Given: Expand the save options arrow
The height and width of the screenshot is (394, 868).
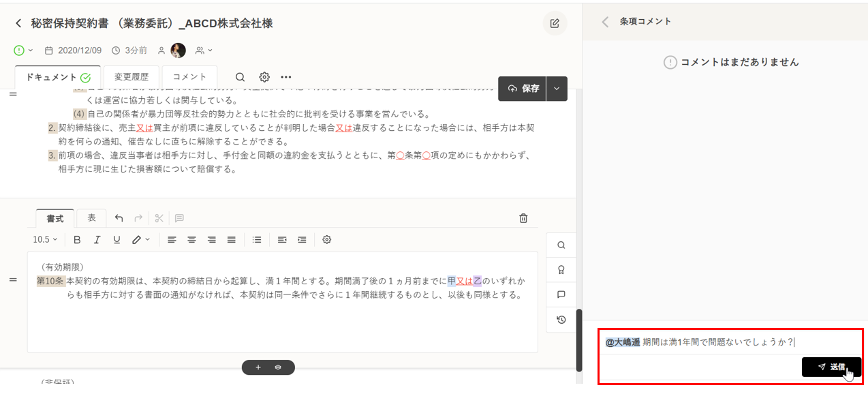Looking at the screenshot, I should (557, 89).
